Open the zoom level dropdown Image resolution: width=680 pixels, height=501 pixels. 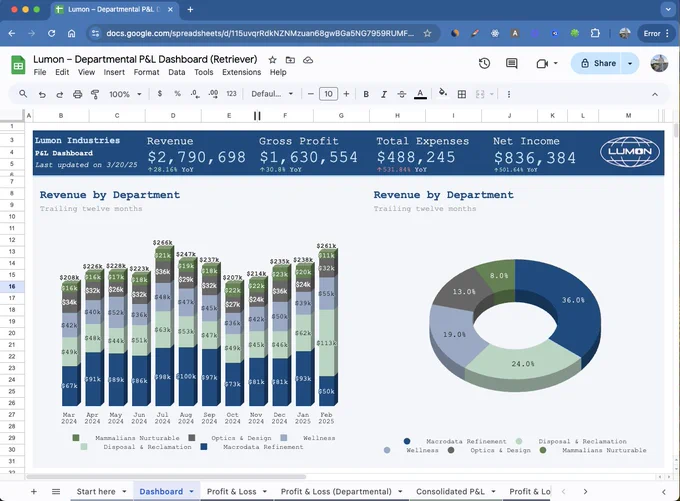(125, 94)
